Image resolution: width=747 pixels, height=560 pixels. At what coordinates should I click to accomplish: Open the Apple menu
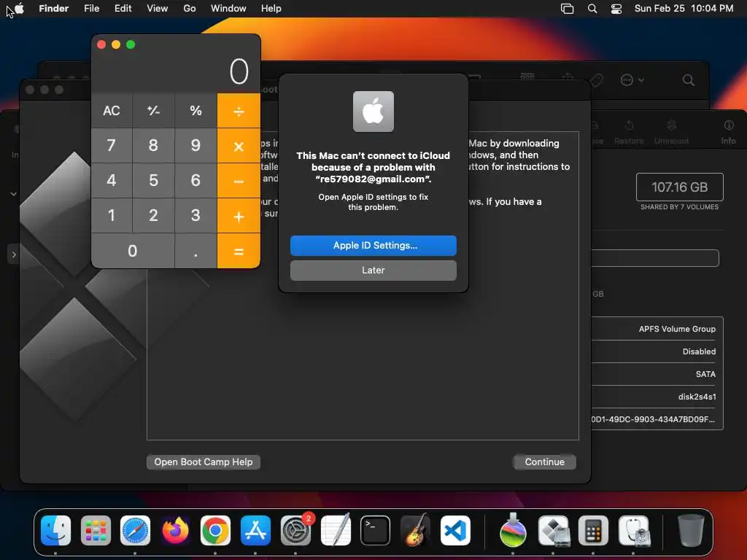pos(18,9)
